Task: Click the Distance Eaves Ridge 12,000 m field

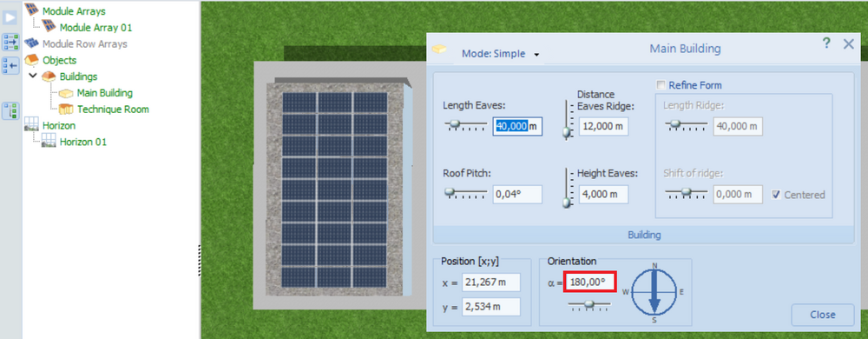Action: (x=604, y=126)
